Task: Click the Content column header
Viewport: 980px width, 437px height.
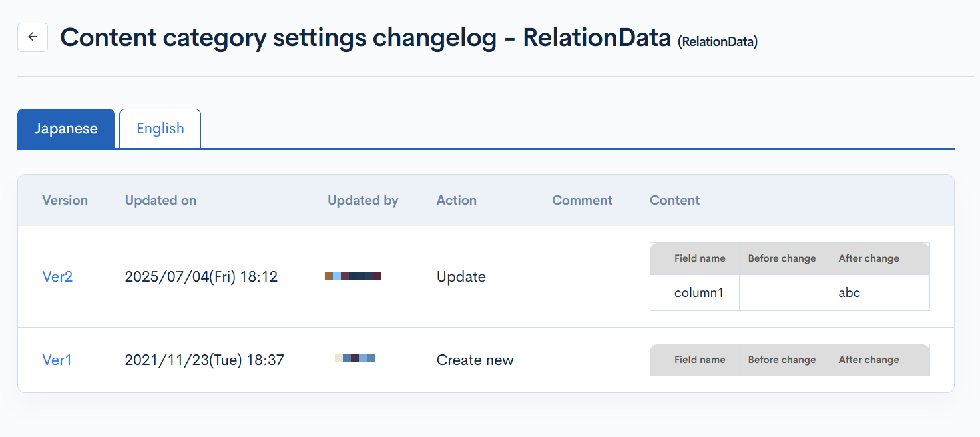Action: point(674,201)
